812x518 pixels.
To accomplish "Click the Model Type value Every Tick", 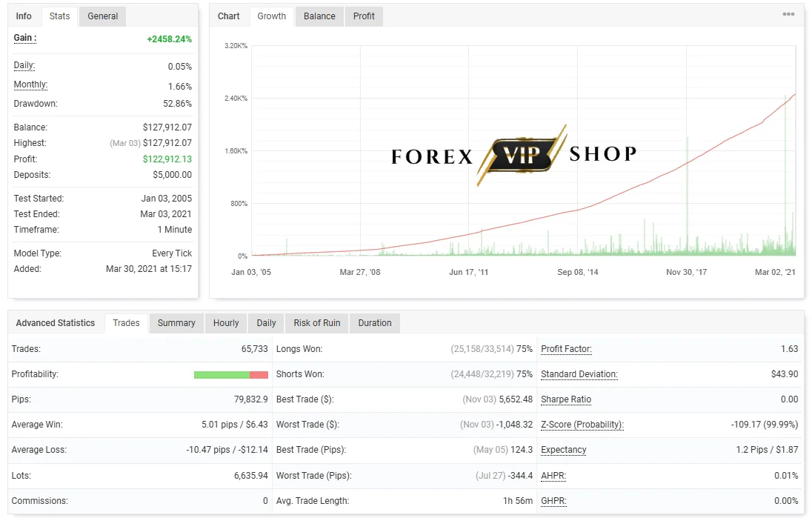I will click(x=172, y=253).
